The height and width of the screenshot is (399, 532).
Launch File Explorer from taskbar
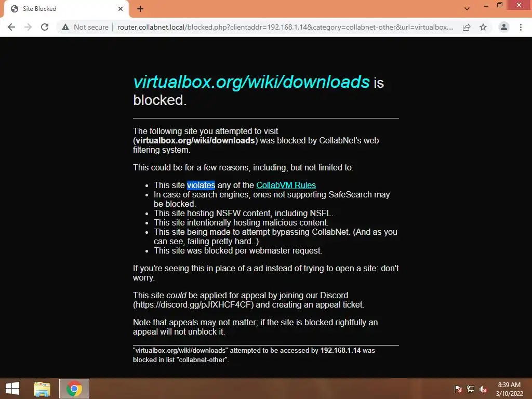coord(42,389)
